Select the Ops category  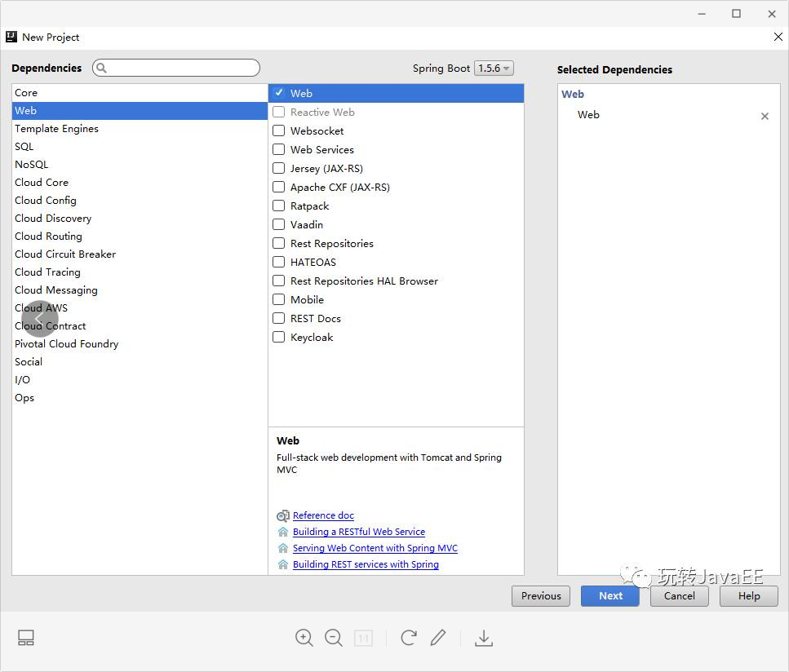(x=140, y=398)
